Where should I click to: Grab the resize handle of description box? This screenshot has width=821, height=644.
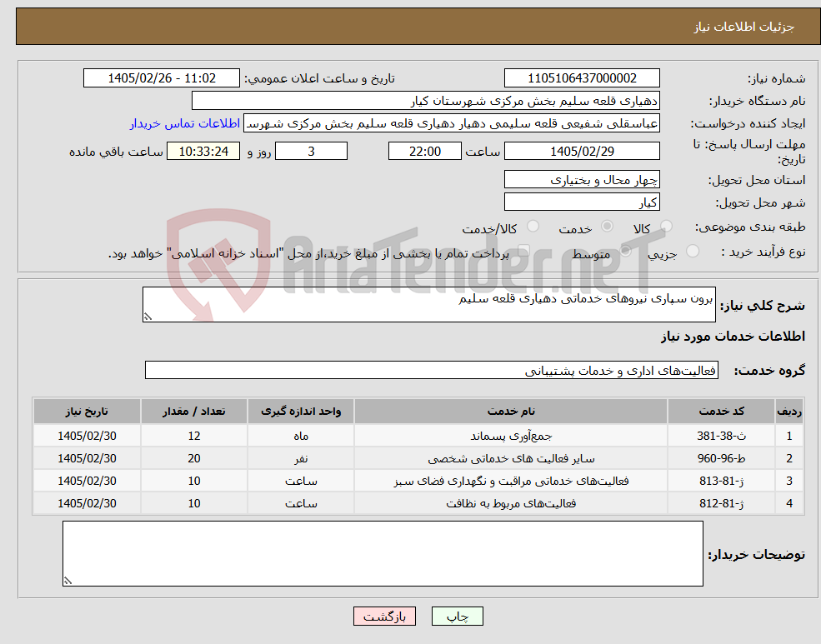coord(148,317)
